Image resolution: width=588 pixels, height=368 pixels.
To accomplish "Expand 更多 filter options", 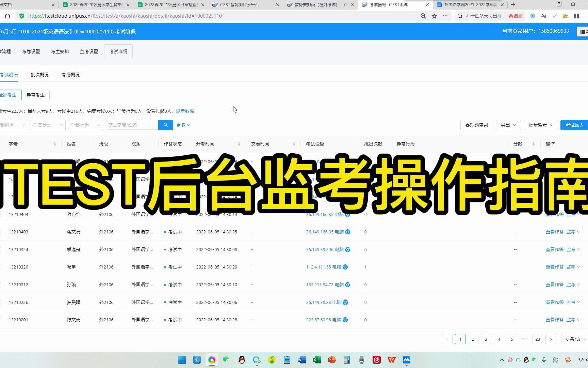I will pos(183,125).
